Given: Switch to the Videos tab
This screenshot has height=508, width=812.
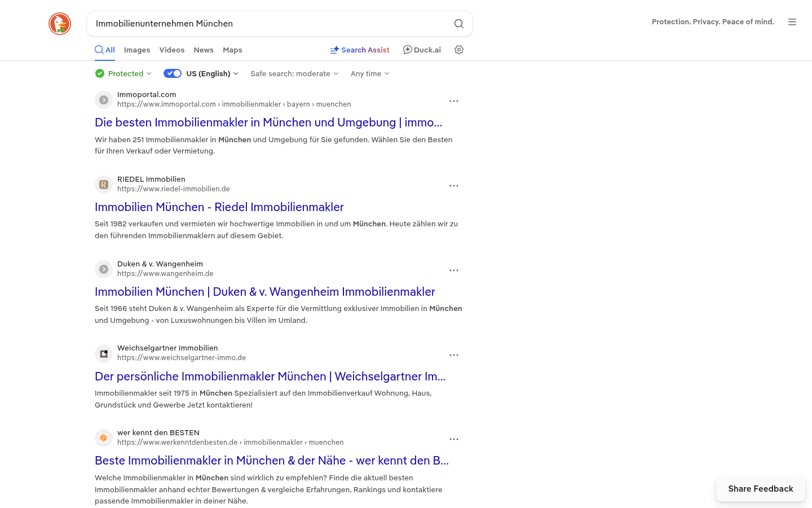Looking at the screenshot, I should pyautogui.click(x=172, y=50).
